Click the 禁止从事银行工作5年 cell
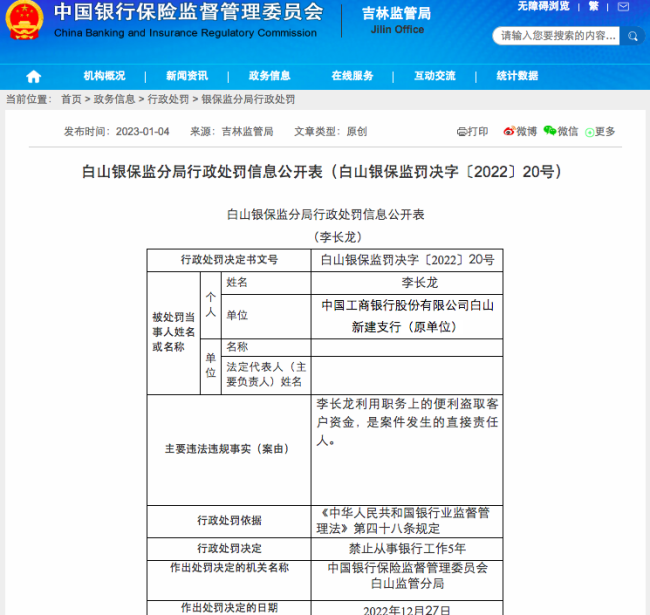The image size is (650, 615). pyautogui.click(x=407, y=549)
